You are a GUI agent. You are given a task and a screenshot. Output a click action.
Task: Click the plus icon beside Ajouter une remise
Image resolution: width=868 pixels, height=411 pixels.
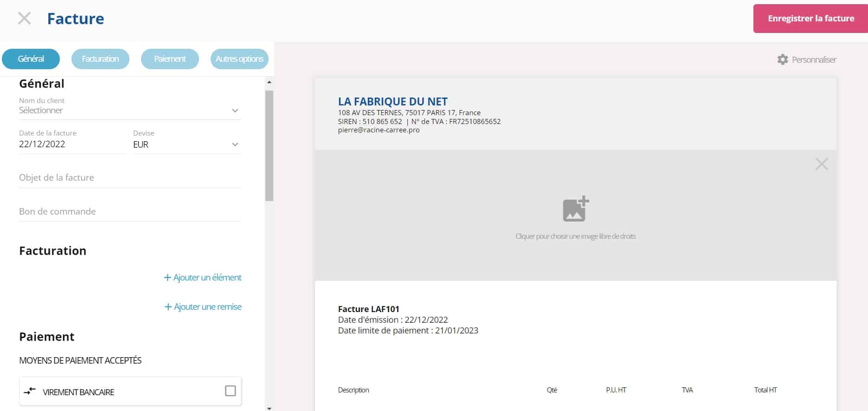(x=168, y=307)
